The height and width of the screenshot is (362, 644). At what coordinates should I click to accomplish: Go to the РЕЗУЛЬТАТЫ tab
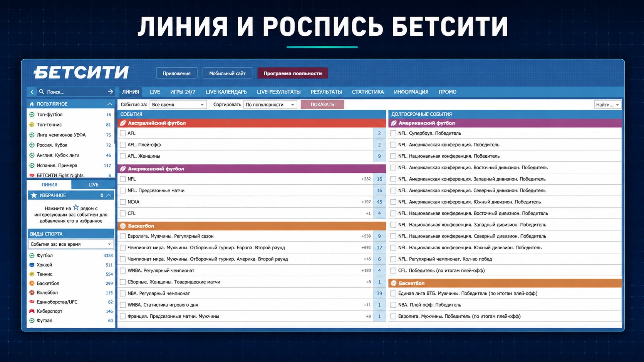(x=326, y=92)
